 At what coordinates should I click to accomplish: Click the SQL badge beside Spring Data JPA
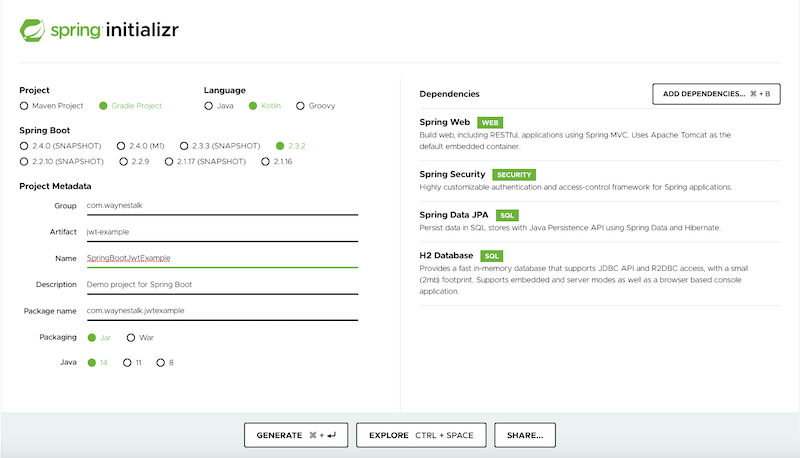tap(507, 215)
